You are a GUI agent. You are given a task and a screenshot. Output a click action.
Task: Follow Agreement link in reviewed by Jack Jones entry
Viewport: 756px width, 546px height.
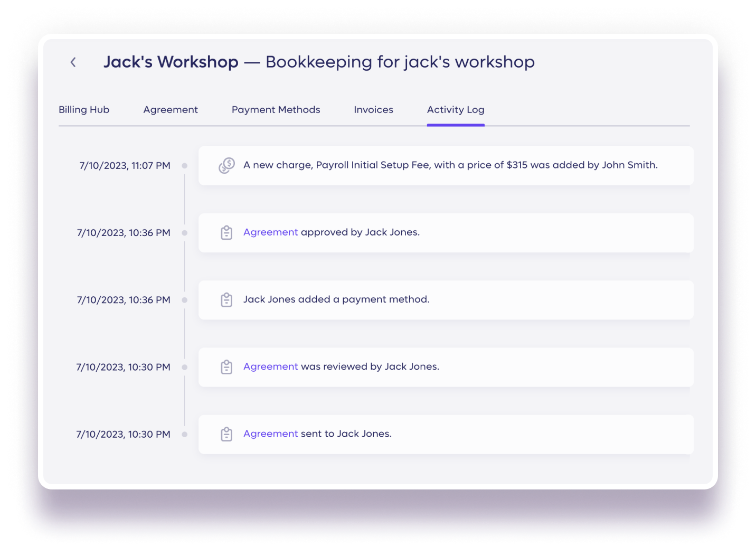pos(270,366)
